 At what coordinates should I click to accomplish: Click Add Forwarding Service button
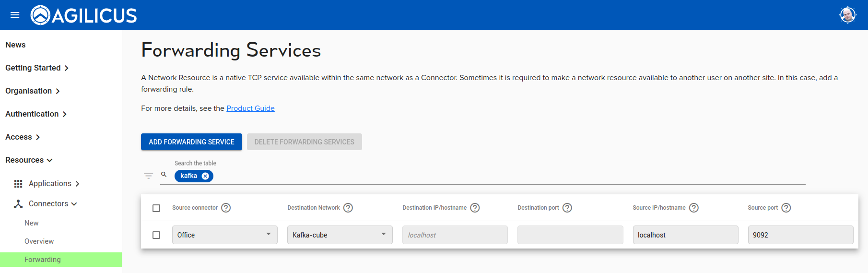(x=191, y=142)
